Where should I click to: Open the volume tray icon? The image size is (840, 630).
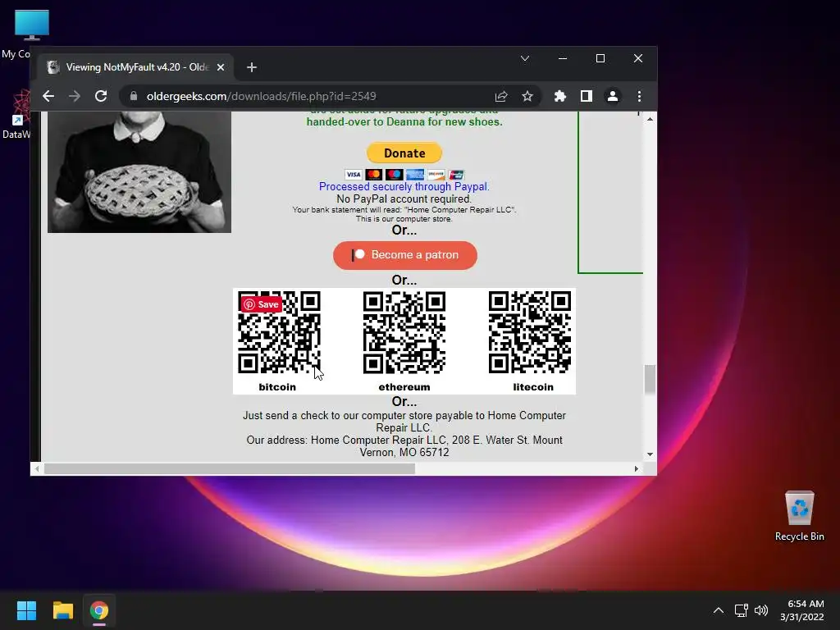(761, 610)
